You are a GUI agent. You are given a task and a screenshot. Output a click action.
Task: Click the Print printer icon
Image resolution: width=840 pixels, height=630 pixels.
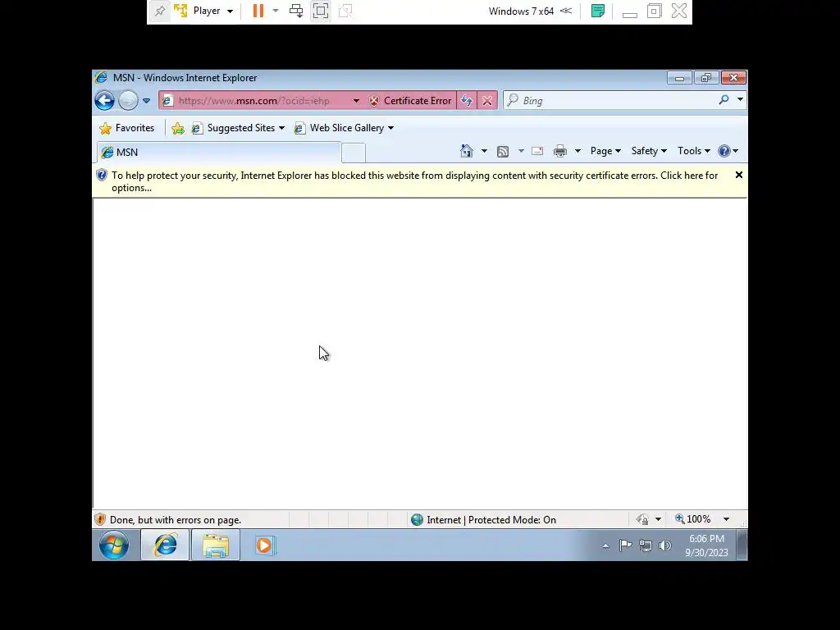560,151
